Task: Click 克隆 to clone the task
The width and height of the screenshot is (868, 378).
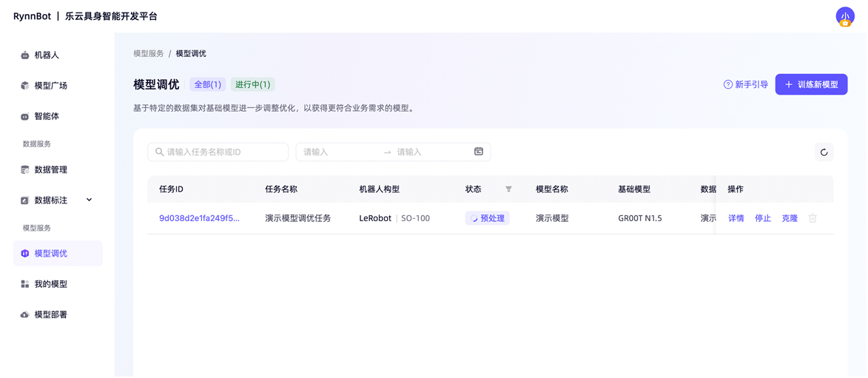Action: tap(790, 218)
